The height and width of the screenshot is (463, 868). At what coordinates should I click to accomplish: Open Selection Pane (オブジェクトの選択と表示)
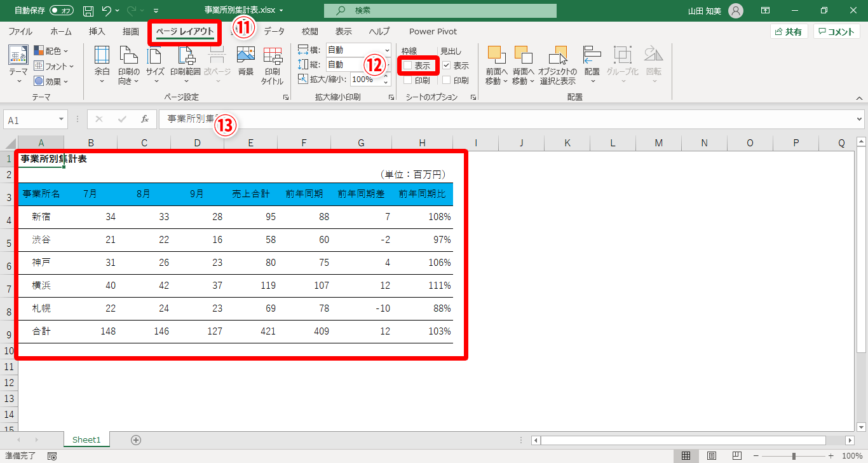pyautogui.click(x=557, y=64)
